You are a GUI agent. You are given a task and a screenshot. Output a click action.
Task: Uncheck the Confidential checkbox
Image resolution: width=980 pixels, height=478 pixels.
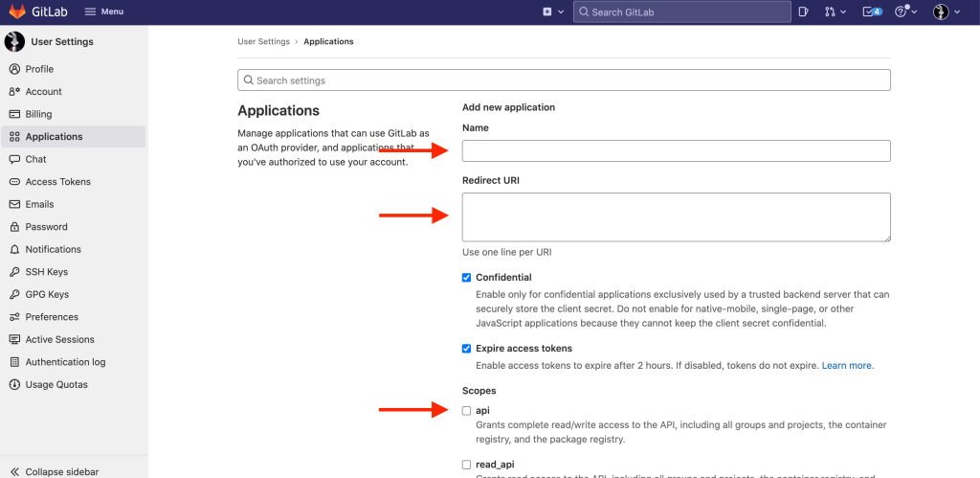pos(466,277)
